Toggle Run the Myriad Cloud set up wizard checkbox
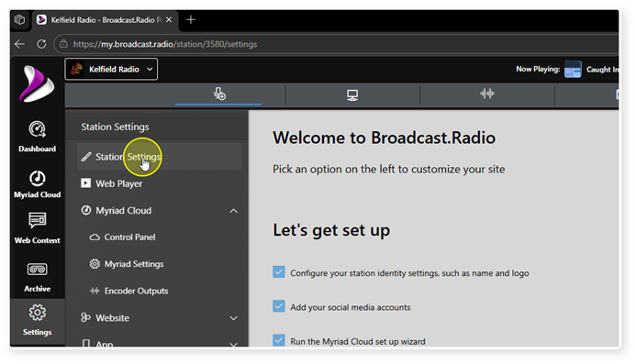Viewport: 636px width, 364px height. (x=279, y=339)
